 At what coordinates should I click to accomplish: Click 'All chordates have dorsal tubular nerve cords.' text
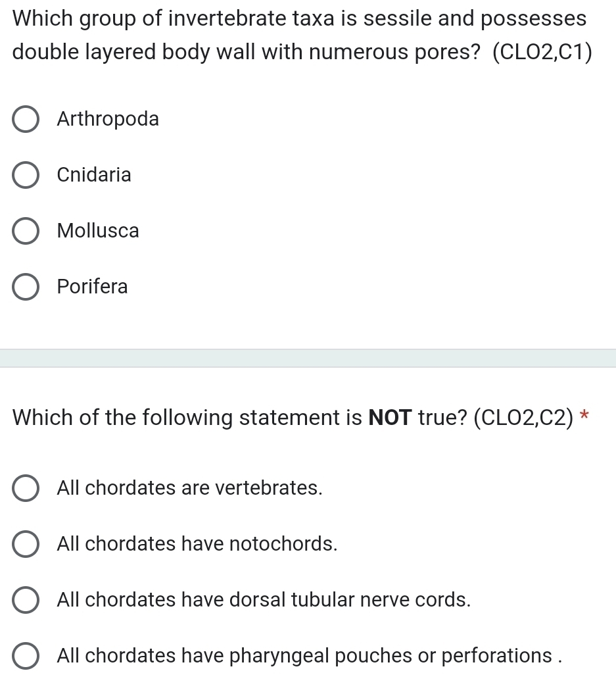[x=264, y=599]
